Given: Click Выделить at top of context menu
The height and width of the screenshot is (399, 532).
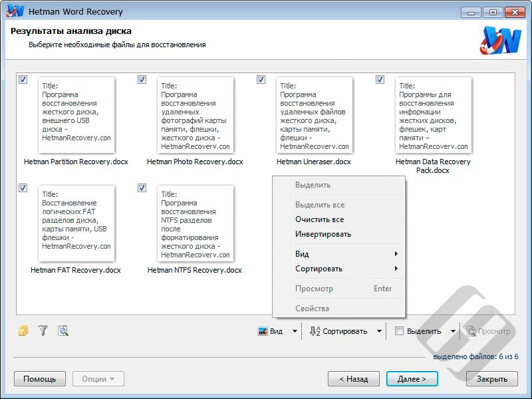Looking at the screenshot, I should tap(313, 185).
